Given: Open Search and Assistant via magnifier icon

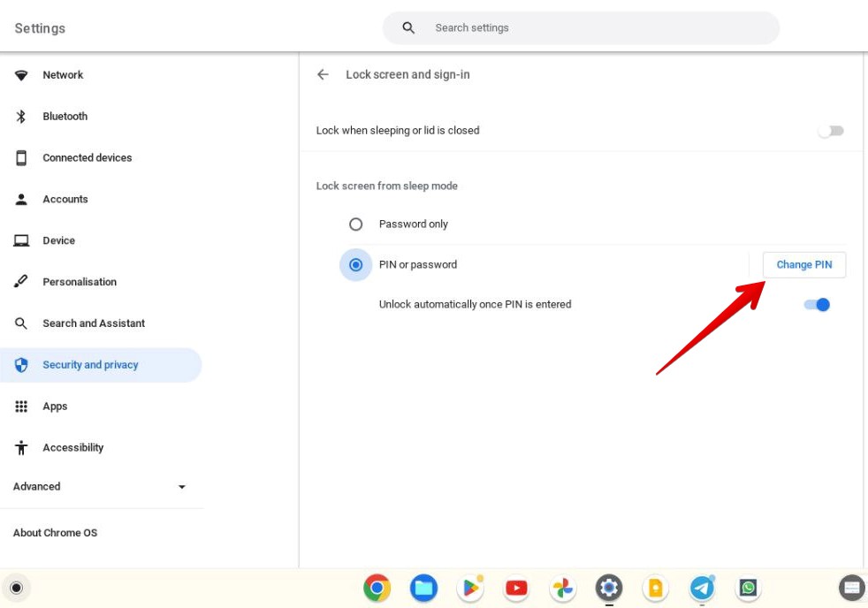Looking at the screenshot, I should tap(21, 323).
